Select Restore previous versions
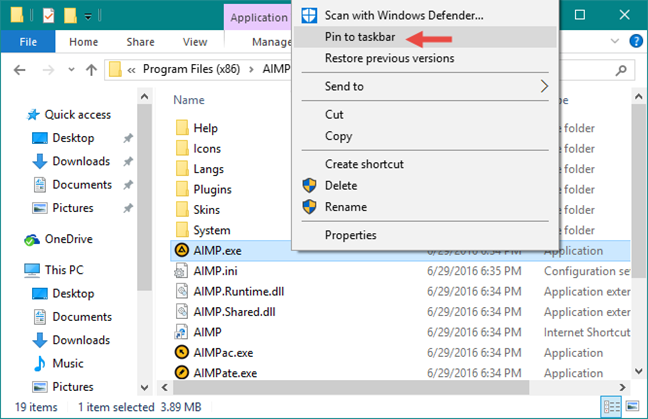This screenshot has width=648, height=419. point(425,58)
